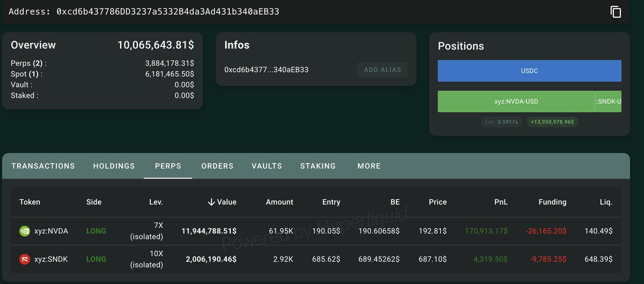Click the Spot (1) overview label
This screenshot has height=284, width=644.
pyautogui.click(x=26, y=74)
